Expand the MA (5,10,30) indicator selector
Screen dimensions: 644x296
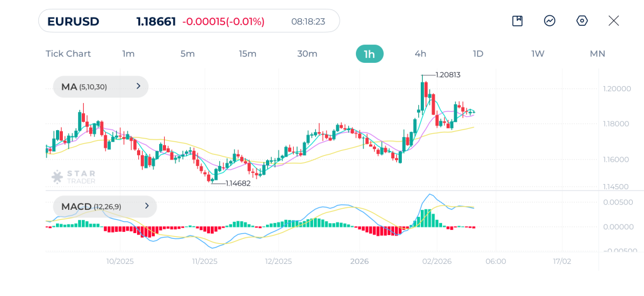tap(101, 87)
